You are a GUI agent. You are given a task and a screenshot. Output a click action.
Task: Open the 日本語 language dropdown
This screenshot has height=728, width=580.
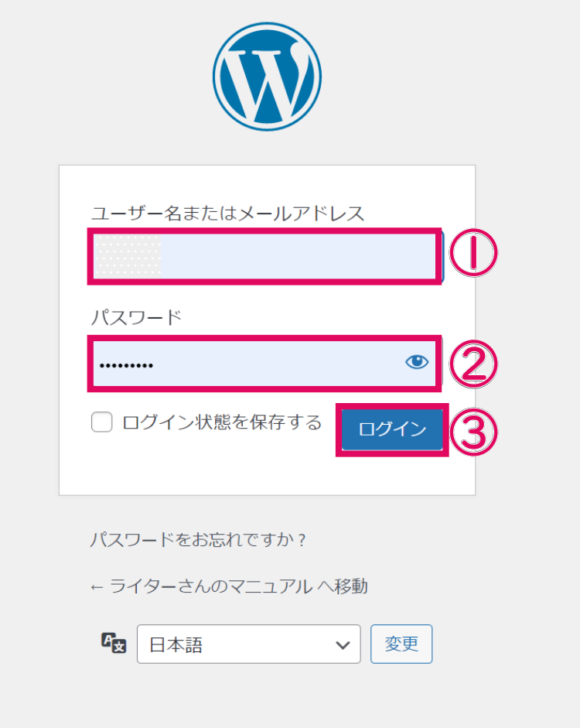coord(248,644)
